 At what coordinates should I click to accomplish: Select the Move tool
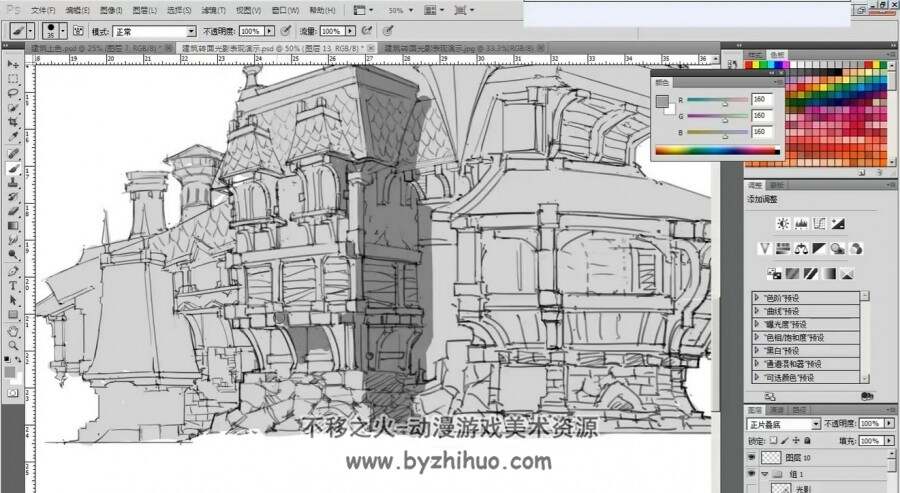(x=13, y=64)
